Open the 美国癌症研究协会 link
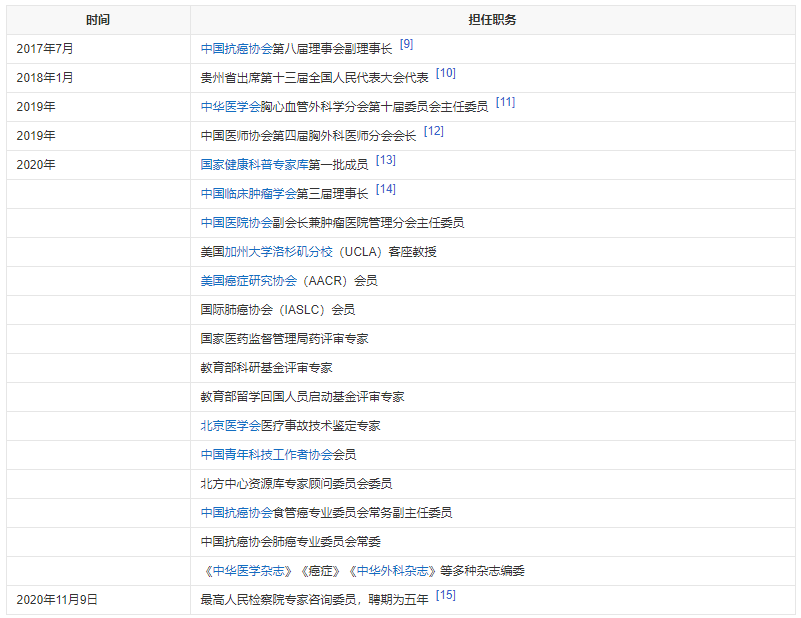 pyautogui.click(x=248, y=281)
